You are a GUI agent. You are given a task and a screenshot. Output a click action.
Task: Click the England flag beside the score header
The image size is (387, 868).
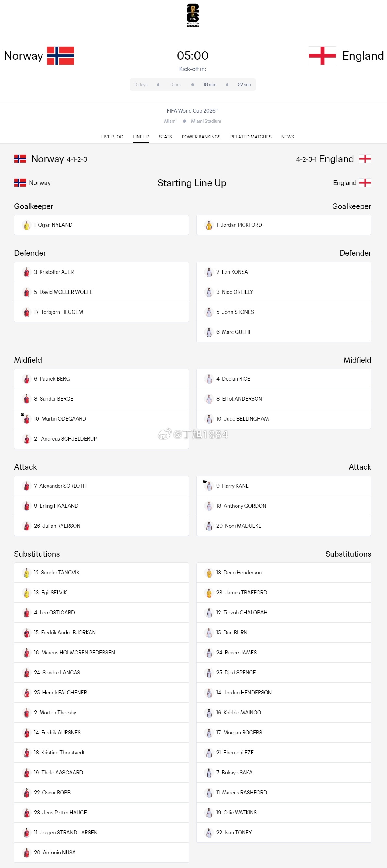tap(322, 56)
